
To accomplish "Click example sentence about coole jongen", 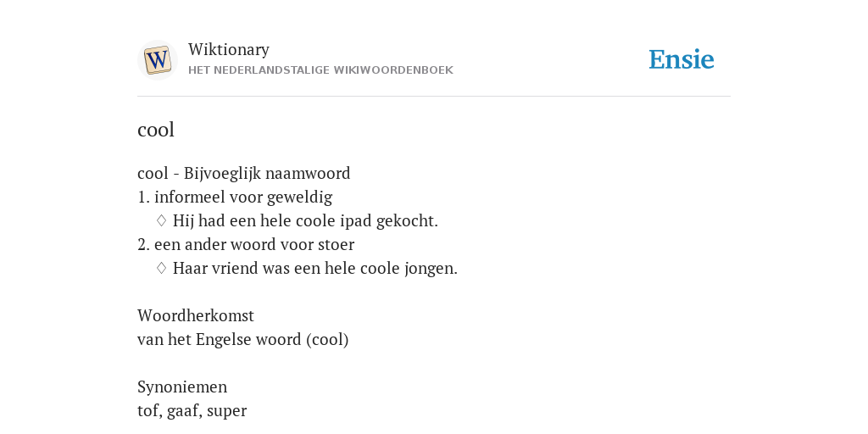I will coord(315,269).
